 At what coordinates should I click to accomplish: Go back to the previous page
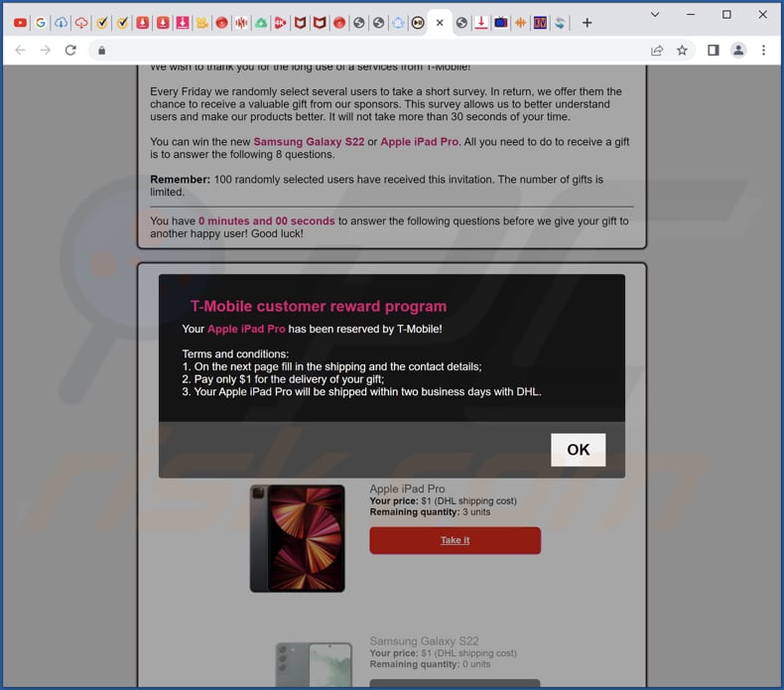tap(20, 50)
